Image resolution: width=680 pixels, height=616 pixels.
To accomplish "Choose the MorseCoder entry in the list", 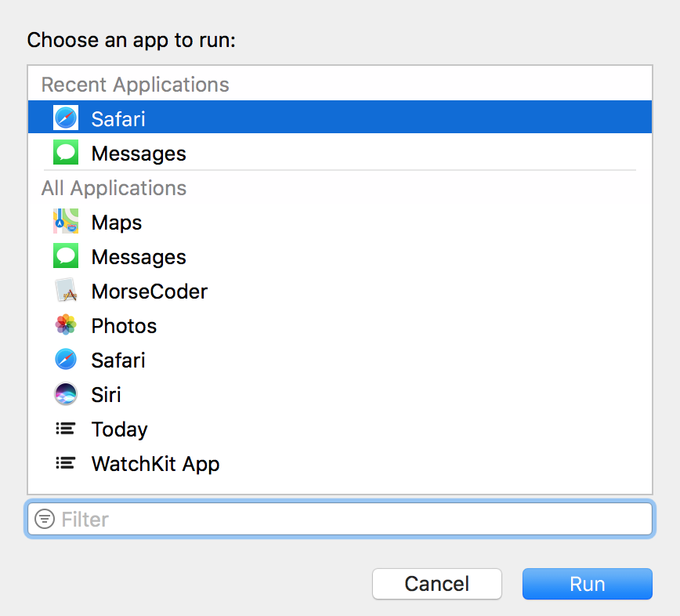I will (149, 292).
